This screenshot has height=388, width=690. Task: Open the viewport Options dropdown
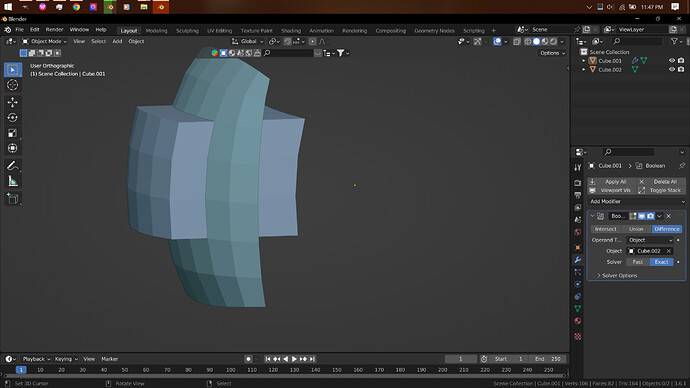[x=552, y=53]
